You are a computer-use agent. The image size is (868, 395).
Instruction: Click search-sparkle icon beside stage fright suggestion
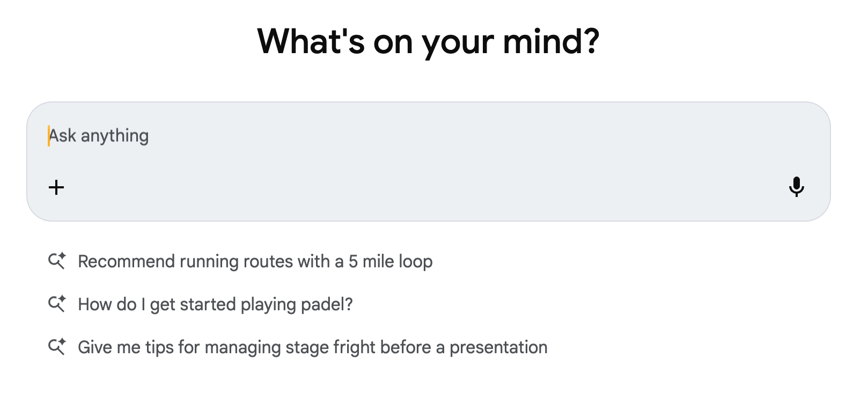(x=57, y=347)
